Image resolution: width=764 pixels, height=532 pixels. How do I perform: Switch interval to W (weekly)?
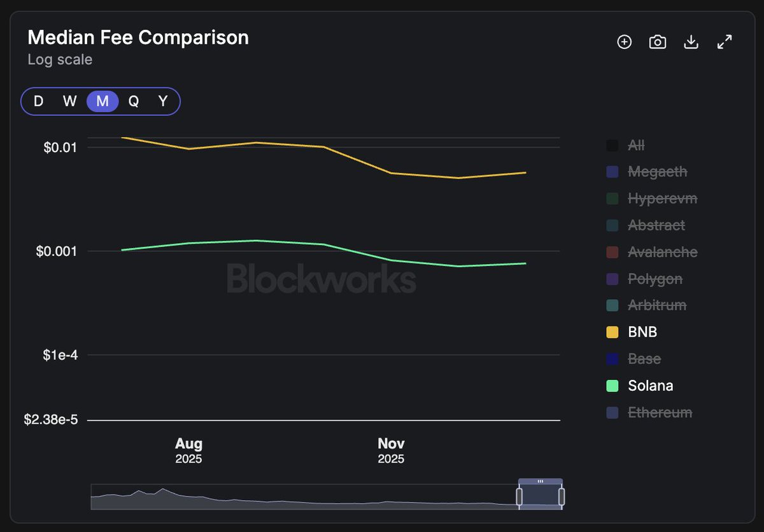[x=70, y=101]
